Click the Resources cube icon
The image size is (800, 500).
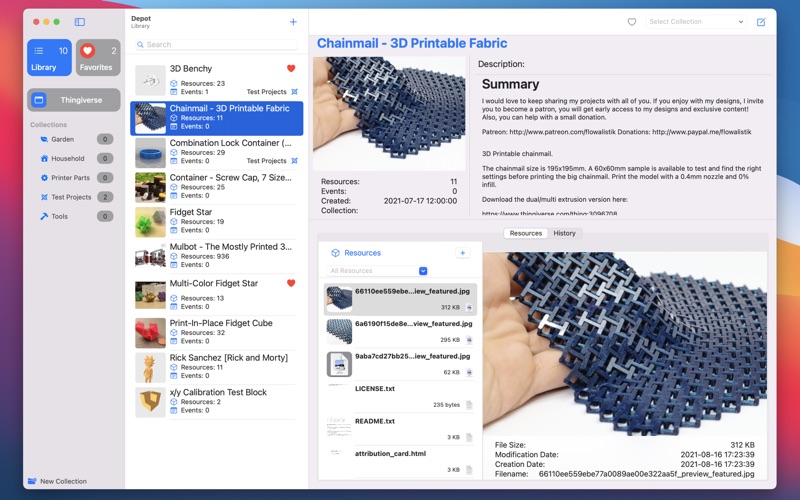(335, 253)
